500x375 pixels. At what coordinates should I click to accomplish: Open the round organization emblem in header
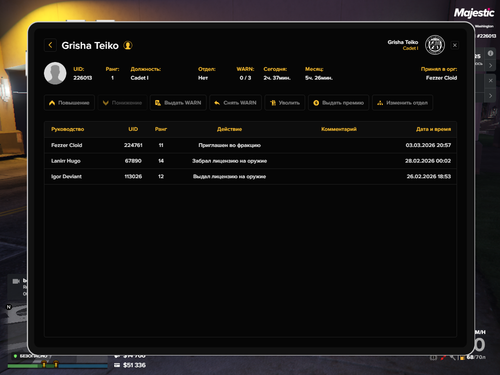[435, 45]
